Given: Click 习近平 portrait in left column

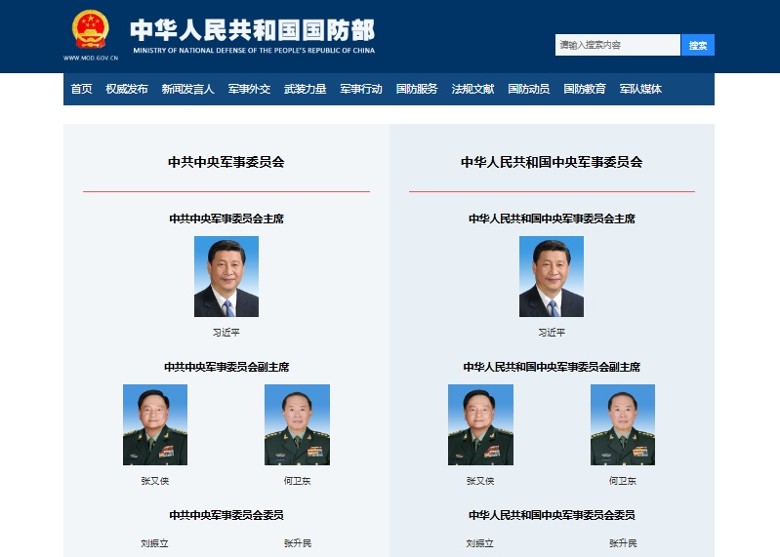Looking at the screenshot, I should point(226,277).
